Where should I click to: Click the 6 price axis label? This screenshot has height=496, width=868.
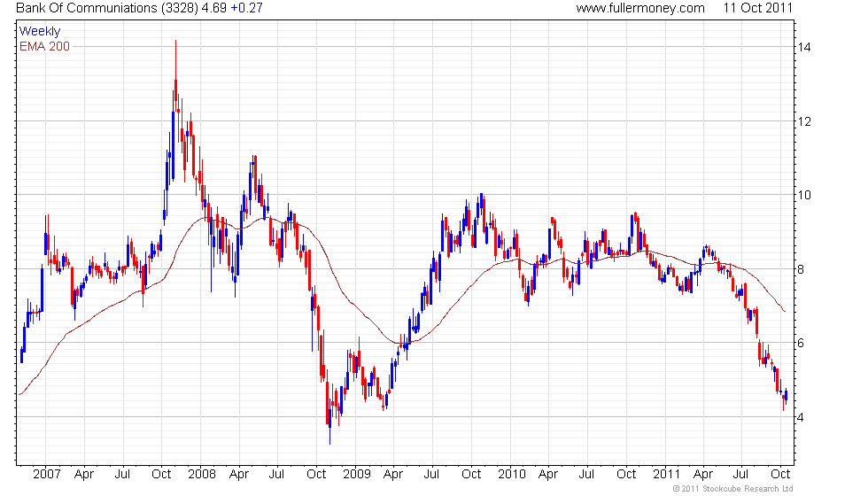coord(801,344)
